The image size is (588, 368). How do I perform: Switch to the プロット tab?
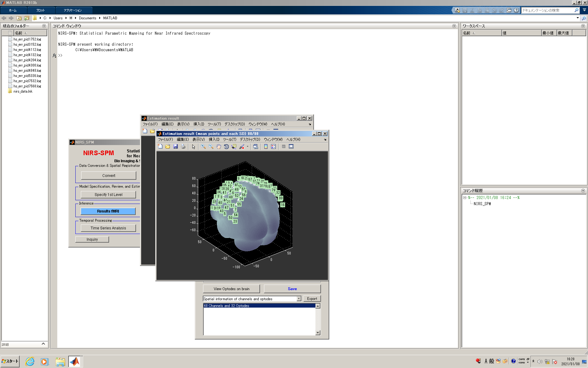tap(40, 10)
